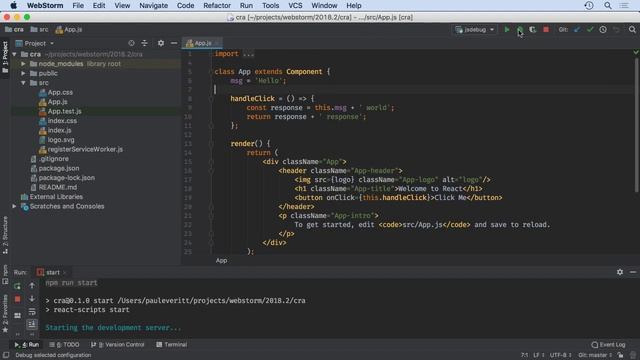Open the jsdebug run configuration dropdown
640x360 pixels.
(475, 30)
